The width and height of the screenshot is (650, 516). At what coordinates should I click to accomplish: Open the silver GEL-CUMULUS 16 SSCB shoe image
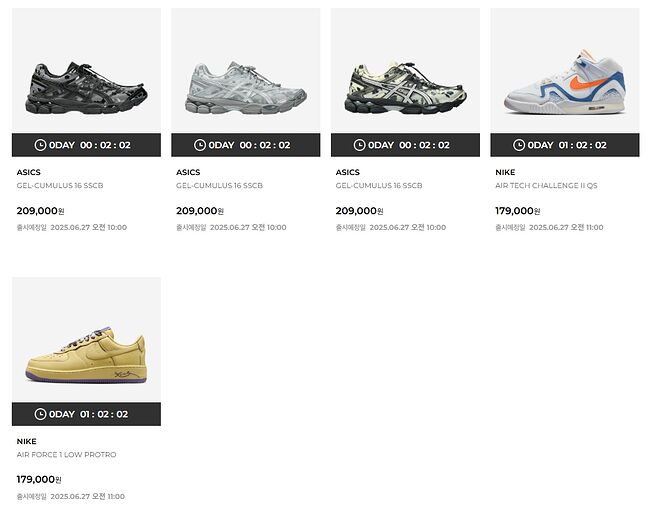(x=246, y=70)
